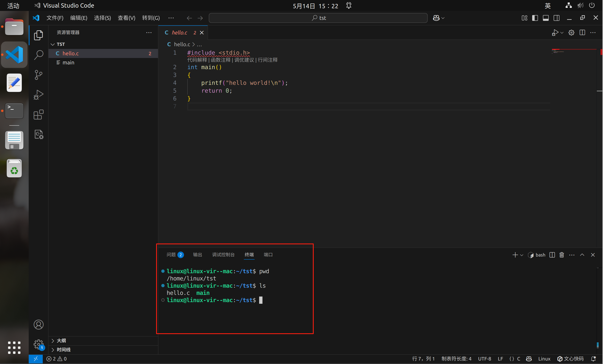Split the terminal panel
Screen dimensions: 603x364
pos(552,255)
